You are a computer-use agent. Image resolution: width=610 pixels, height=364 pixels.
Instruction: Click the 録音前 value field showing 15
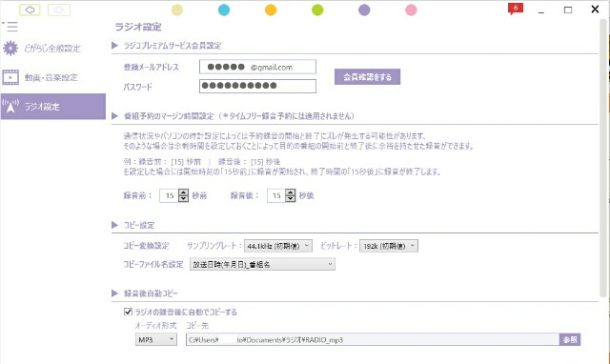170,195
